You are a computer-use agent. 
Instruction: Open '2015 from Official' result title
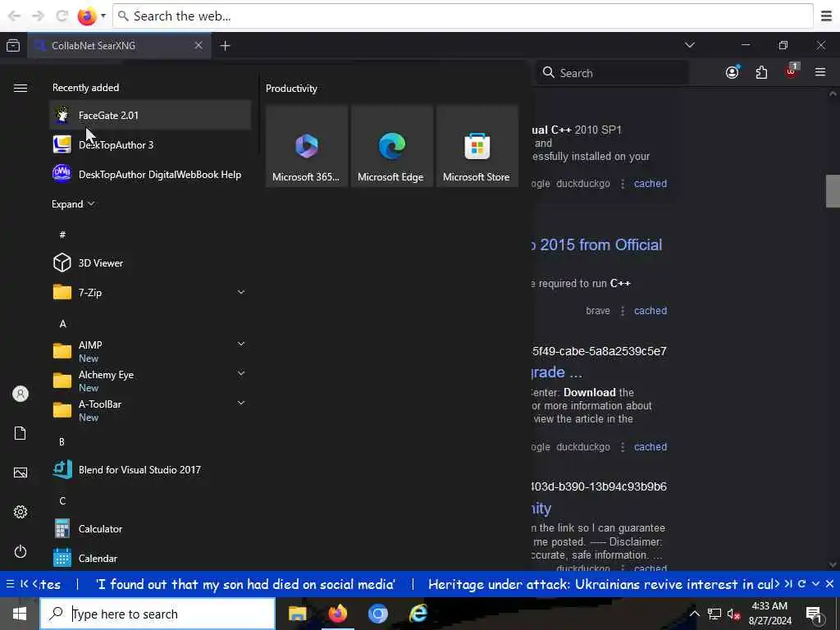click(x=596, y=244)
